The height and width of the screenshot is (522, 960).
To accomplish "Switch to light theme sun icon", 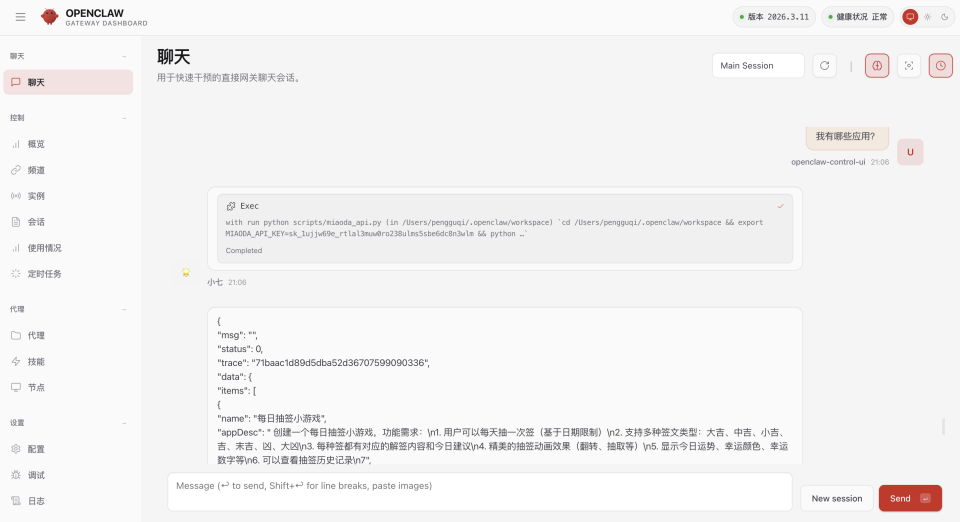I will click(926, 17).
